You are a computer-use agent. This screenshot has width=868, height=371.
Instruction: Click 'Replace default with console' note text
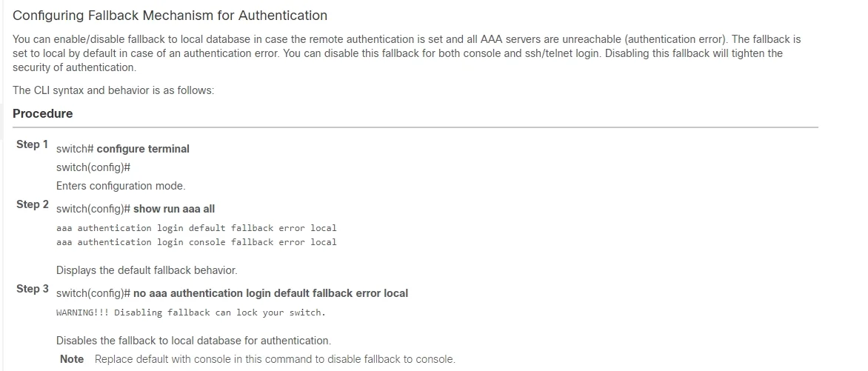tap(275, 359)
